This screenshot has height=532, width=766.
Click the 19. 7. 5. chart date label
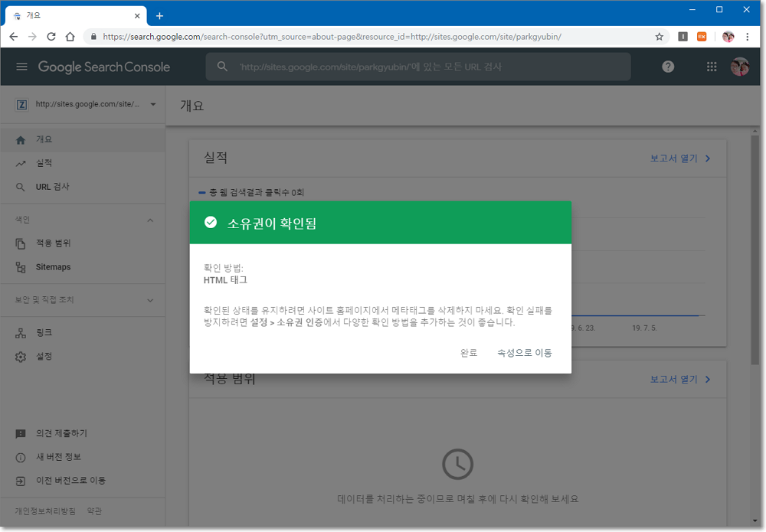point(644,328)
